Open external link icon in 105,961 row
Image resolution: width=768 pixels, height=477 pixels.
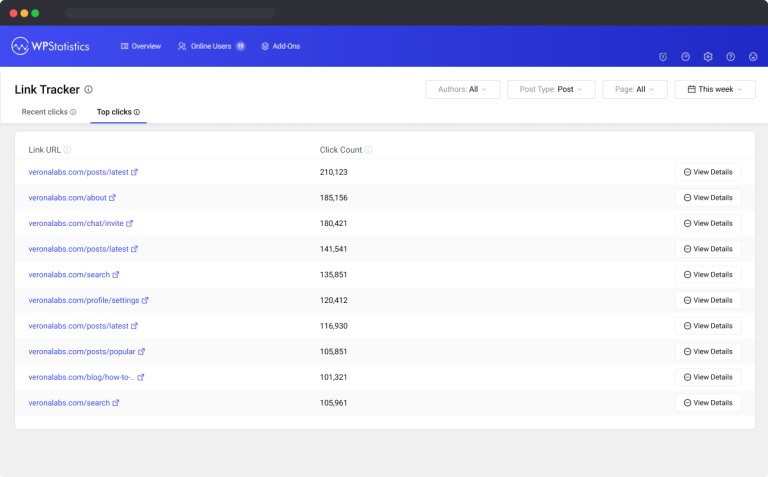(x=116, y=403)
